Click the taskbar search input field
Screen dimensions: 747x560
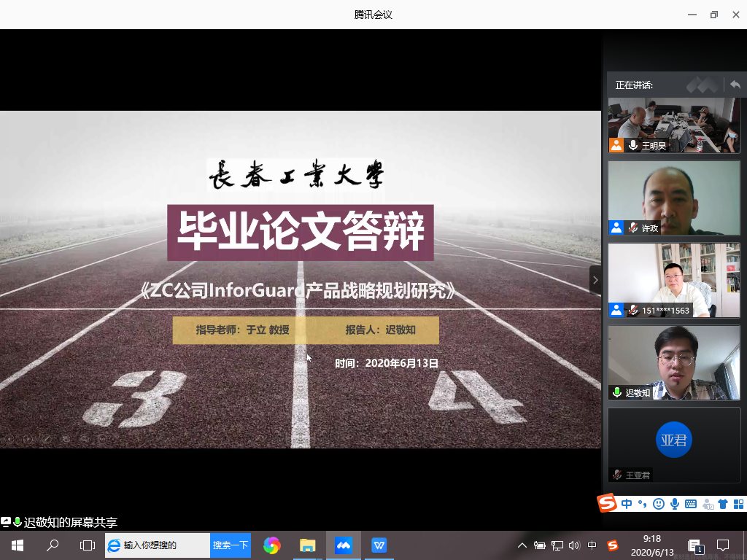point(164,545)
